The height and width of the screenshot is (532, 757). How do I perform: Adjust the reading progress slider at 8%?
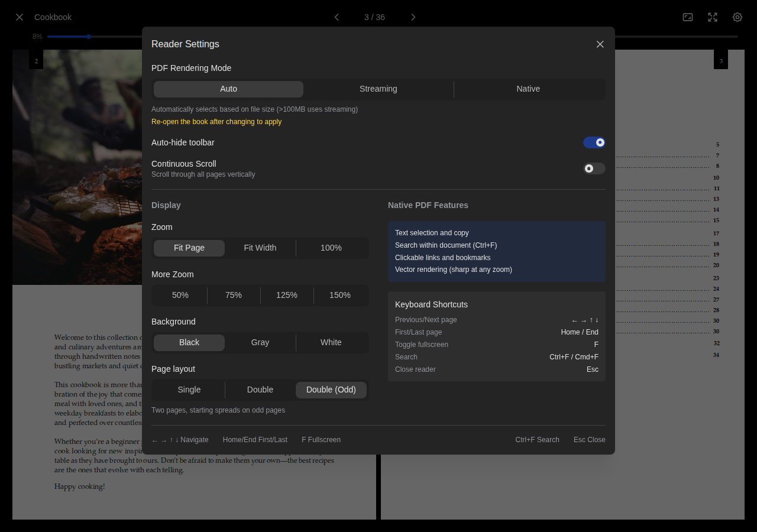click(89, 36)
